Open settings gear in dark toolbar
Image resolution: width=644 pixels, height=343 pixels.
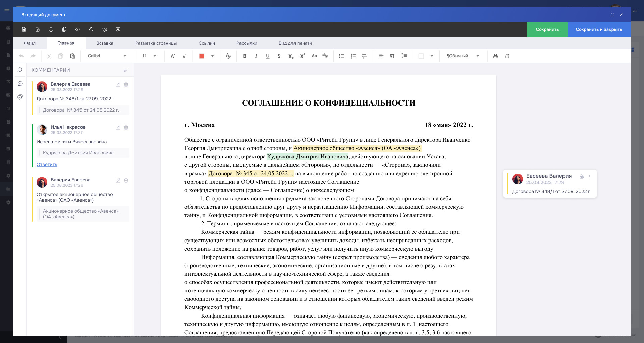coord(105,29)
